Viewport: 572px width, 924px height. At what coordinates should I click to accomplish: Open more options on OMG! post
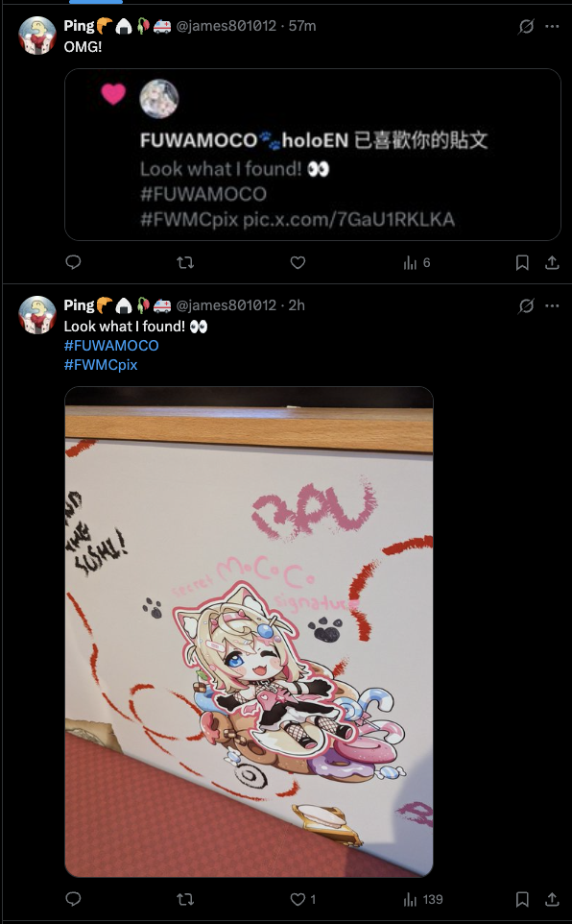tap(552, 26)
